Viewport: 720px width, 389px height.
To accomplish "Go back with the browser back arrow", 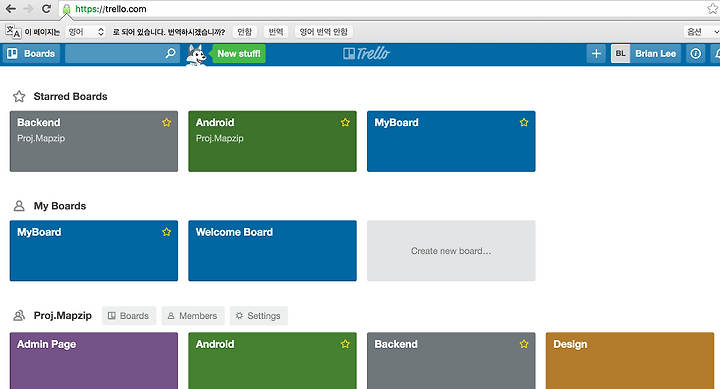I will [x=10, y=9].
